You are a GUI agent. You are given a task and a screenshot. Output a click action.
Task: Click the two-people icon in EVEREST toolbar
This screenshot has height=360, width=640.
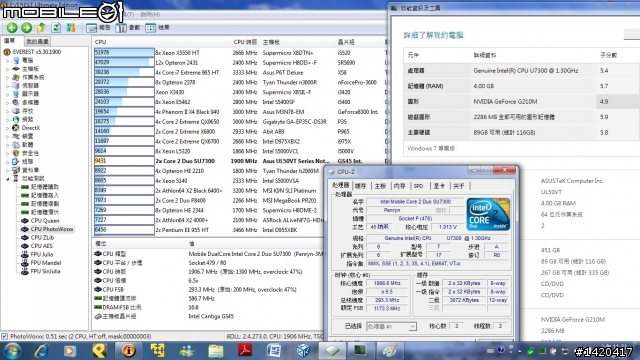click(x=71, y=27)
